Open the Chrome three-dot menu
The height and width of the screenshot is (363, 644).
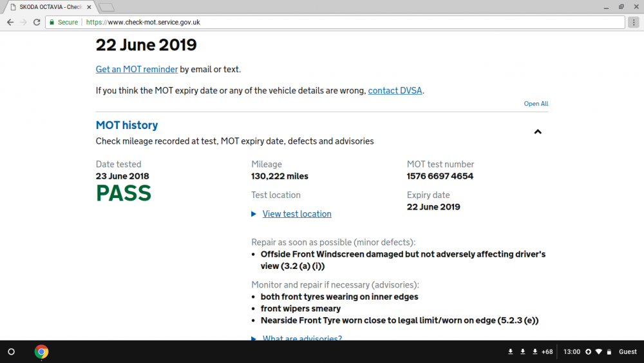[x=634, y=22]
